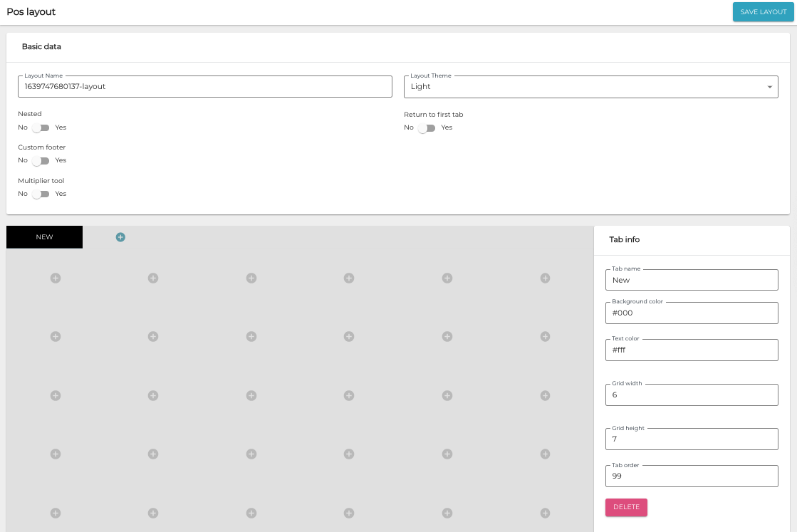This screenshot has height=532, width=797.
Task: Click the plus icon in the bottom-right grid cell
Action: 545,512
